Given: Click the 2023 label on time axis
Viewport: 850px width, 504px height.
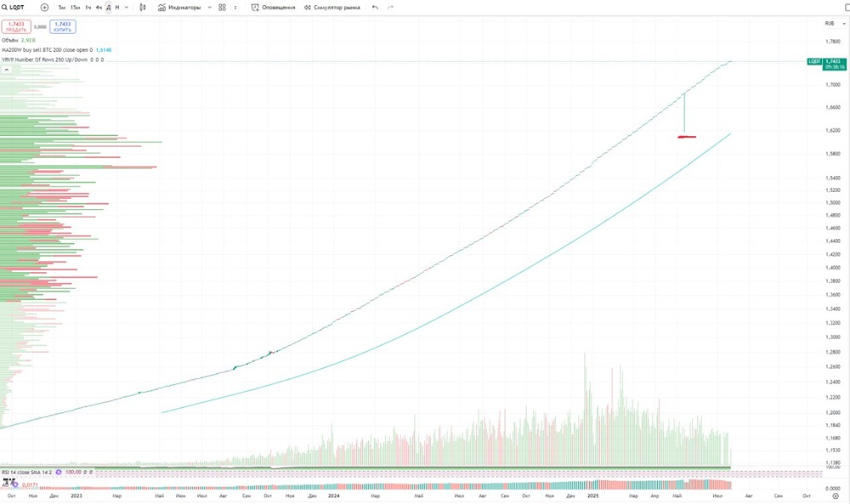Looking at the screenshot, I should (x=76, y=496).
